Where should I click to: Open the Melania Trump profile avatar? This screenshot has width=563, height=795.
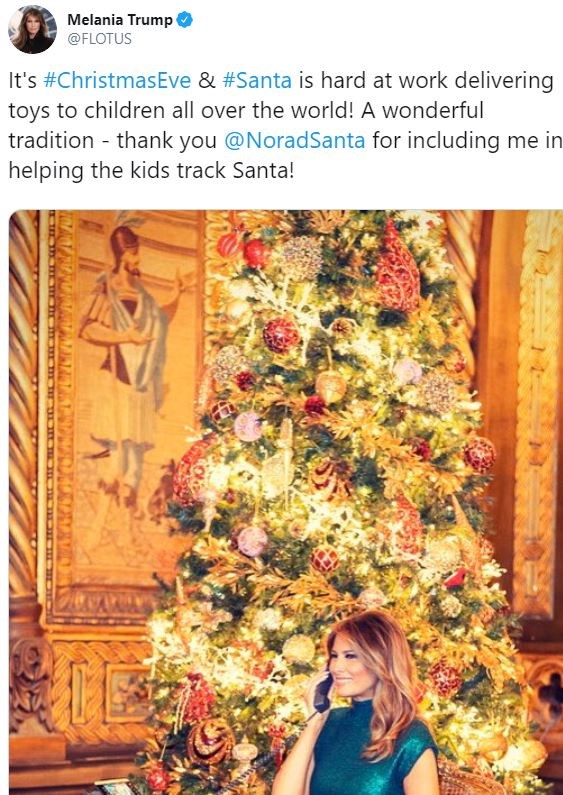tap(32, 29)
